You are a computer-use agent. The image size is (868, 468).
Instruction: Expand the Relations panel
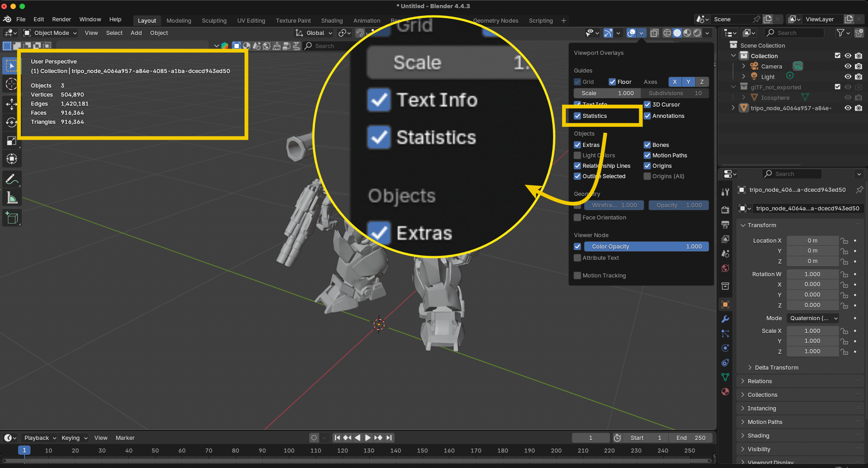click(760, 381)
